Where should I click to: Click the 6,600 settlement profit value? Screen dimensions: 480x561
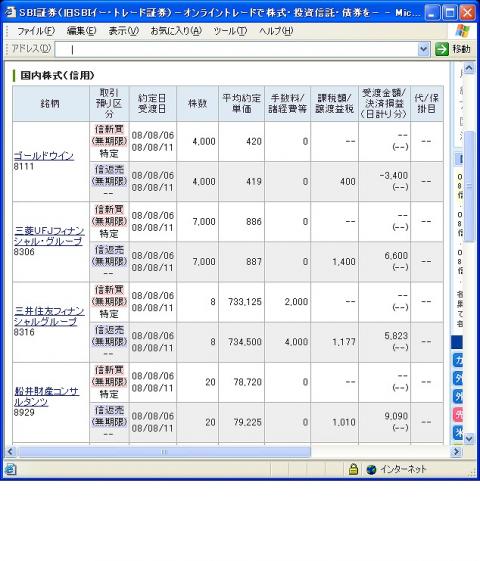pos(396,256)
